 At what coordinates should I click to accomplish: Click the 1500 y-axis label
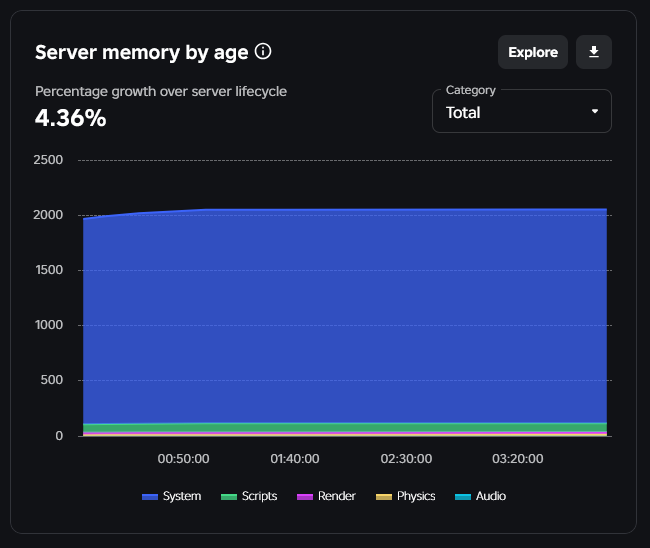coord(49,270)
